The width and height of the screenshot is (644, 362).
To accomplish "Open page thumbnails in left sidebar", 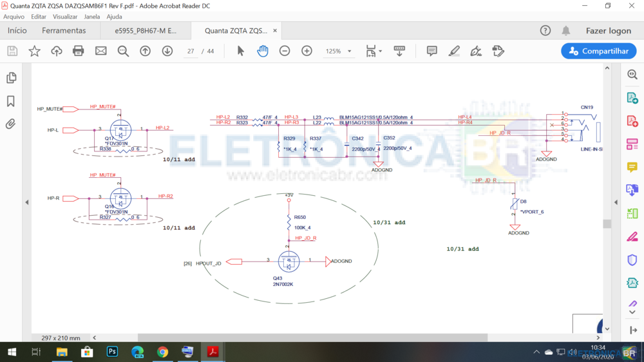I will pos(11,78).
